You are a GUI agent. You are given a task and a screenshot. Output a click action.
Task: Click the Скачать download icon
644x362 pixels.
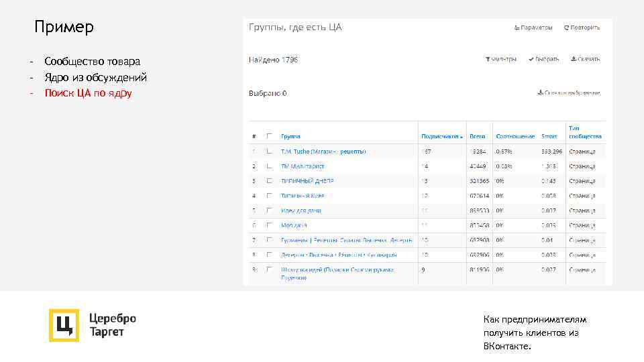coord(574,59)
